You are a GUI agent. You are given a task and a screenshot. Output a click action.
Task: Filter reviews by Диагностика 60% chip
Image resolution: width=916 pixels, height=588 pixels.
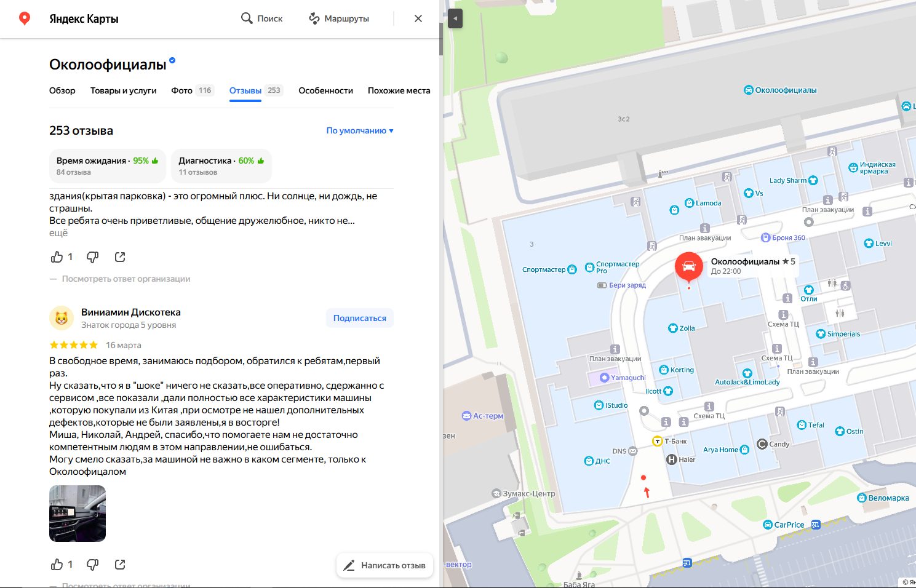click(221, 166)
